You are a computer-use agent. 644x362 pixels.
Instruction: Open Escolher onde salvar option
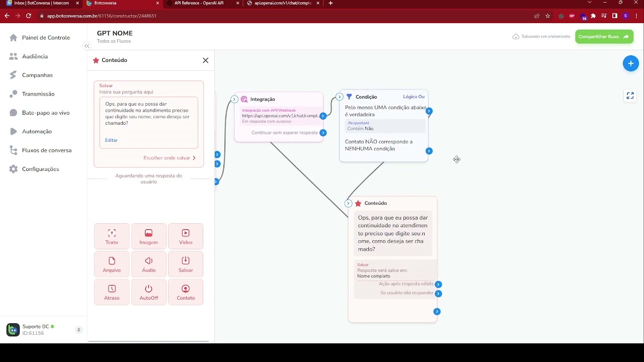(x=169, y=158)
